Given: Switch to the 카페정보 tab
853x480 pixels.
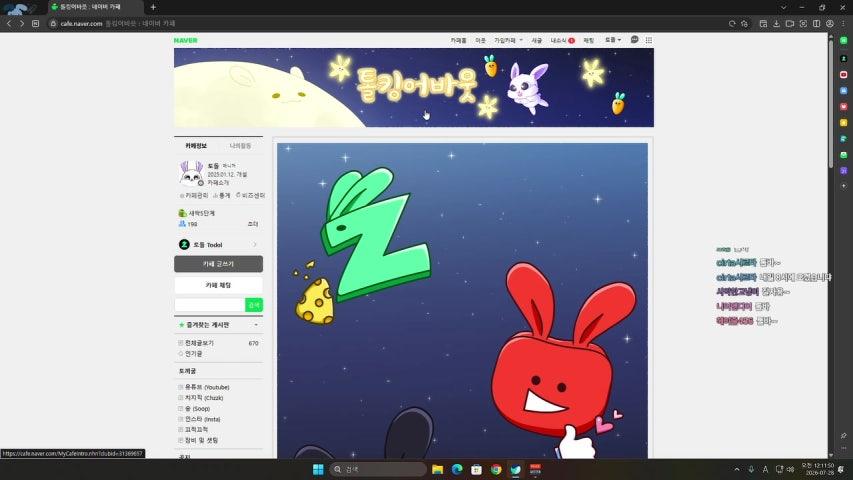Looking at the screenshot, I should [x=196, y=146].
